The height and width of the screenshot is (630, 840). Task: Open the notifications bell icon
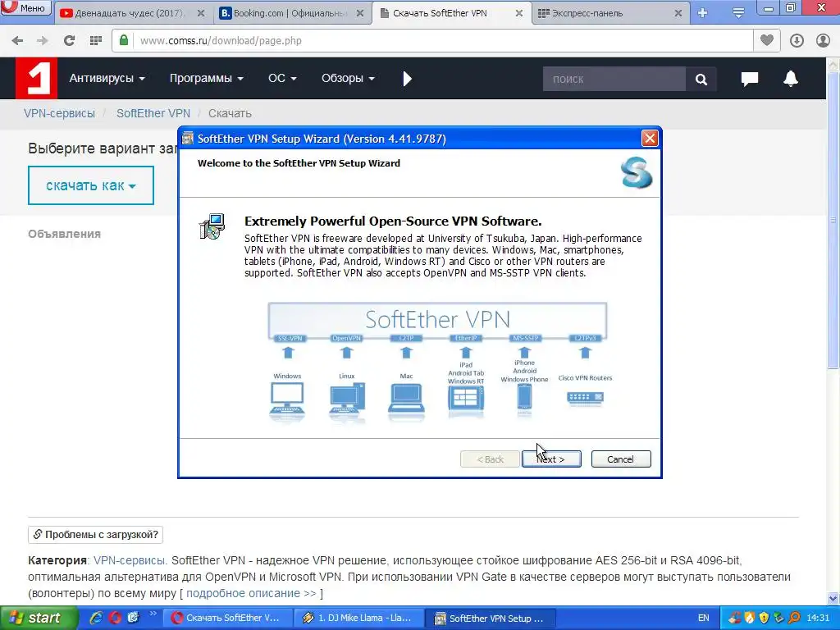[x=791, y=79]
